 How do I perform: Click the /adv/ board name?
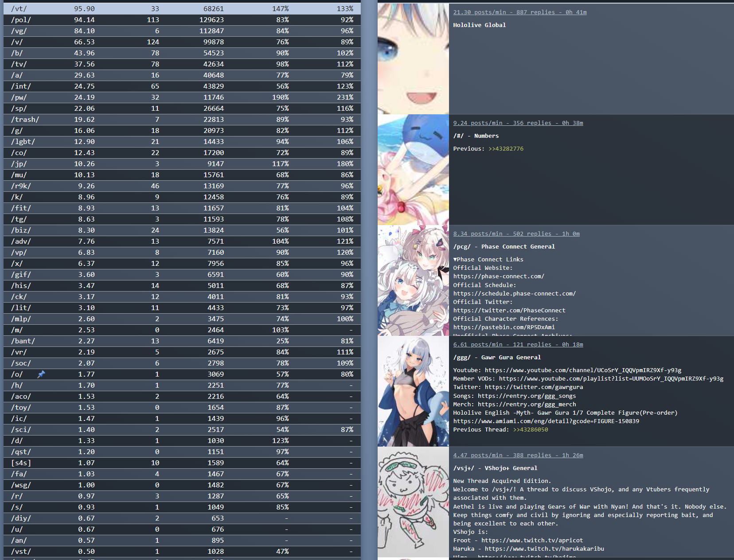point(21,241)
